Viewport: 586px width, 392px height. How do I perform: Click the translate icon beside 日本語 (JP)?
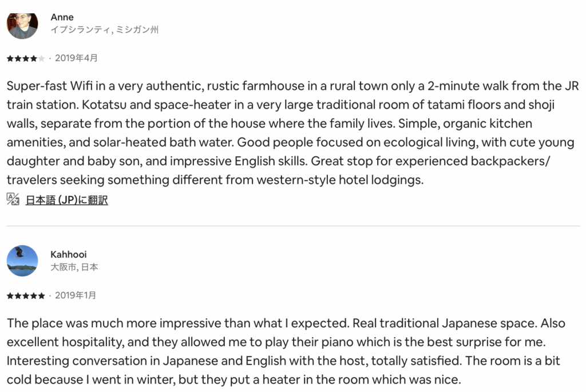pyautogui.click(x=13, y=199)
